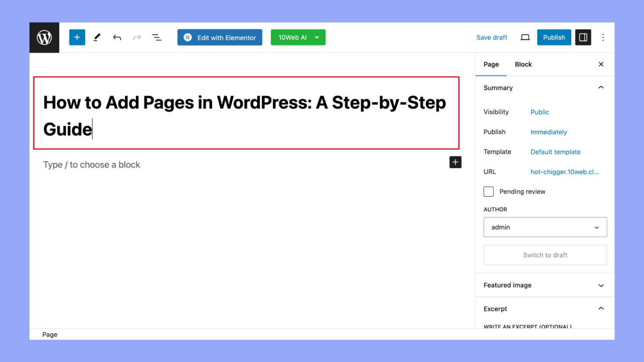This screenshot has width=644, height=362.
Task: Select the Page tab
Action: coord(491,64)
